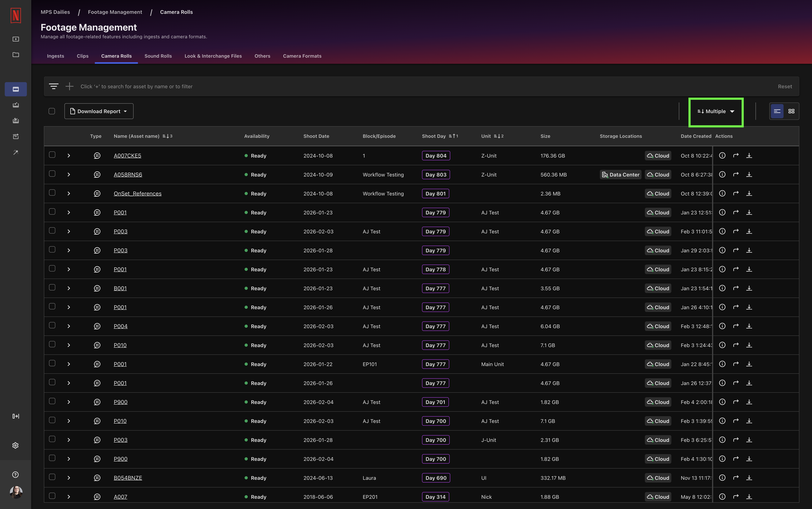Screen dimensions: 812x509
Task: Expand the A007CKE5 row details
Action: pyautogui.click(x=69, y=155)
